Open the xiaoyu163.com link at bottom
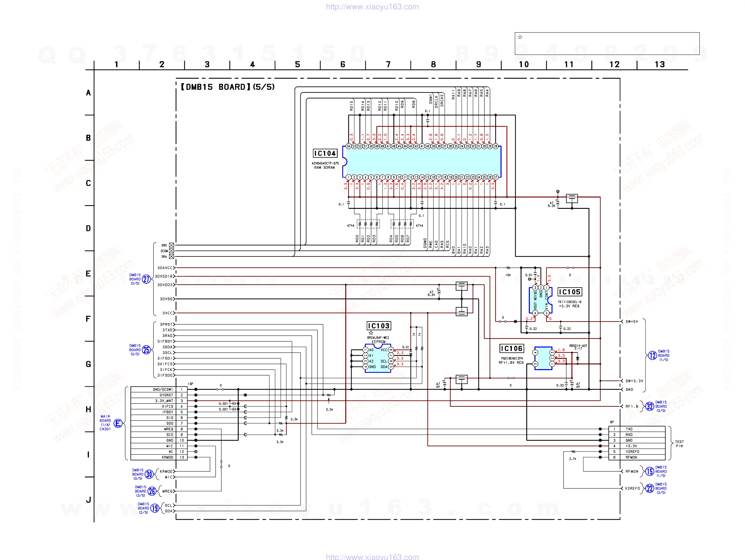 pyautogui.click(x=372, y=557)
